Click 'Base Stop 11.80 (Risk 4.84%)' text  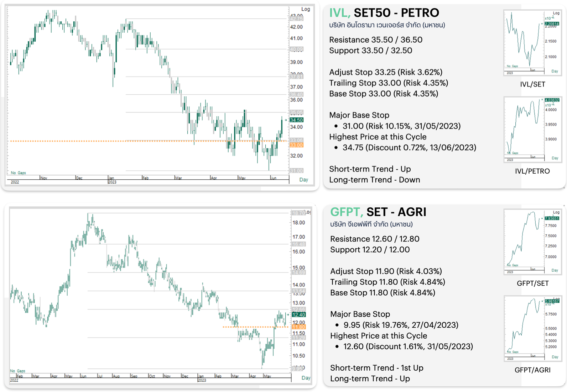coord(383,293)
